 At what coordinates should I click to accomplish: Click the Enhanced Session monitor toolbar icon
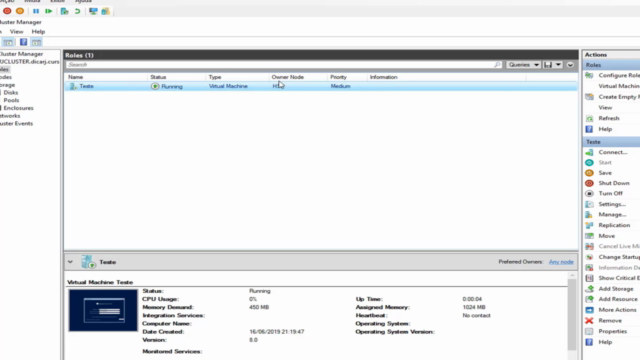point(93,11)
